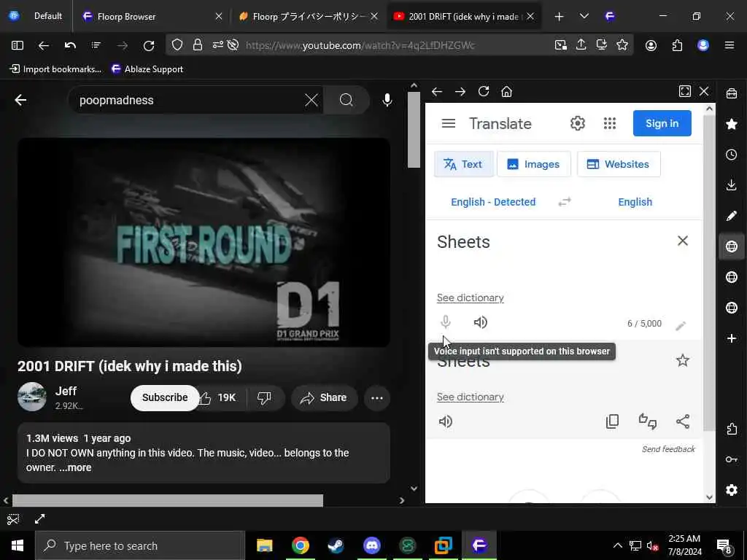Clear the poopmadness search text
The height and width of the screenshot is (560, 747).
pyautogui.click(x=311, y=100)
